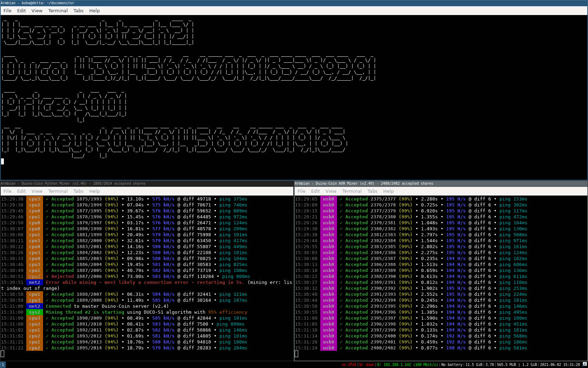Open Help menu in Python Miner window
The image size is (588, 368).
[94, 191]
